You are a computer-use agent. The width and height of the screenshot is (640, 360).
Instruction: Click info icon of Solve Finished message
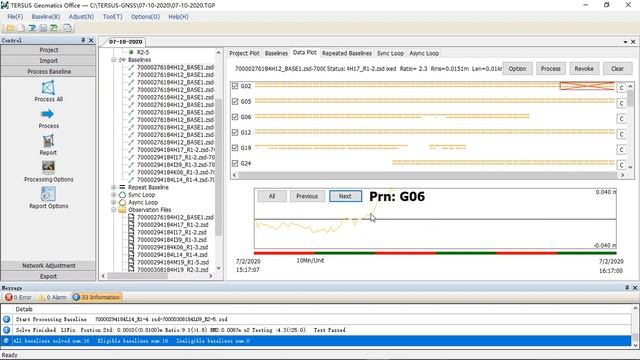pyautogui.click(x=7, y=330)
